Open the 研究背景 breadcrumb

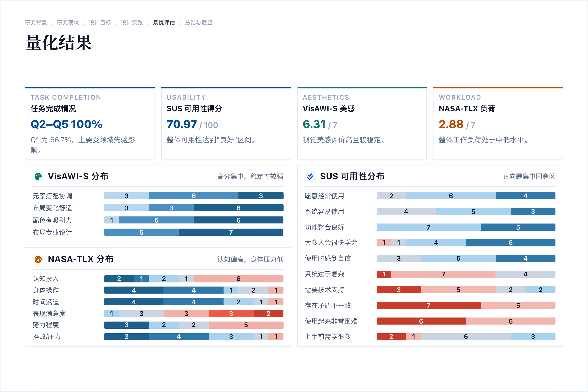coord(36,23)
